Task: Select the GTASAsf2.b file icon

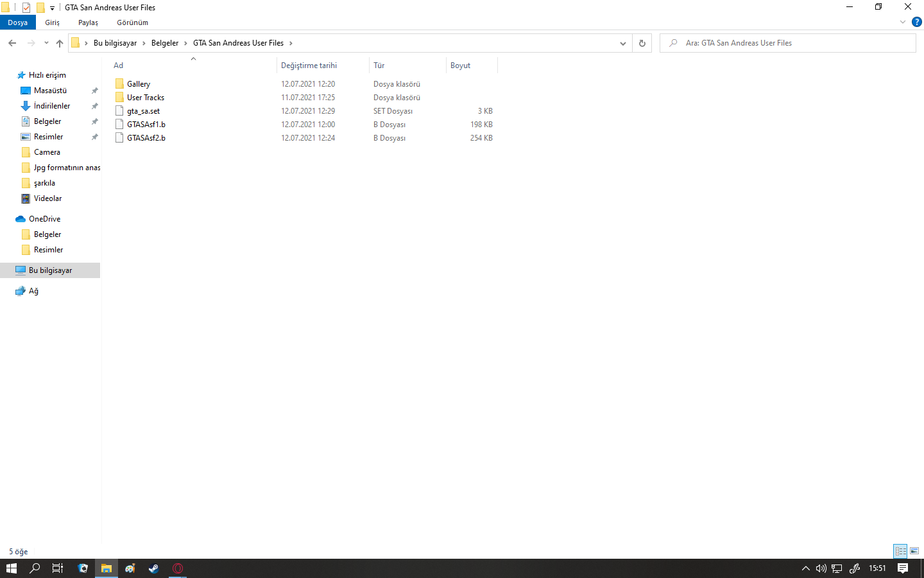Action: 119,138
